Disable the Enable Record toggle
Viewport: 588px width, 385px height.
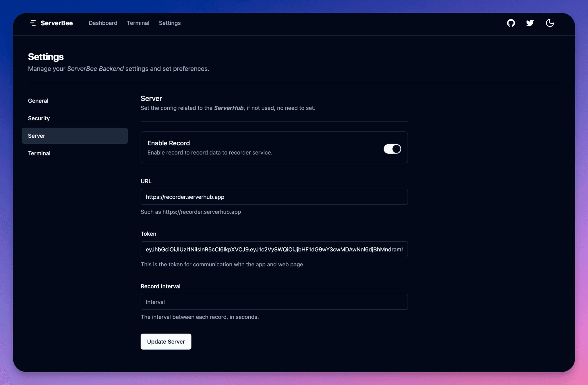[392, 148]
